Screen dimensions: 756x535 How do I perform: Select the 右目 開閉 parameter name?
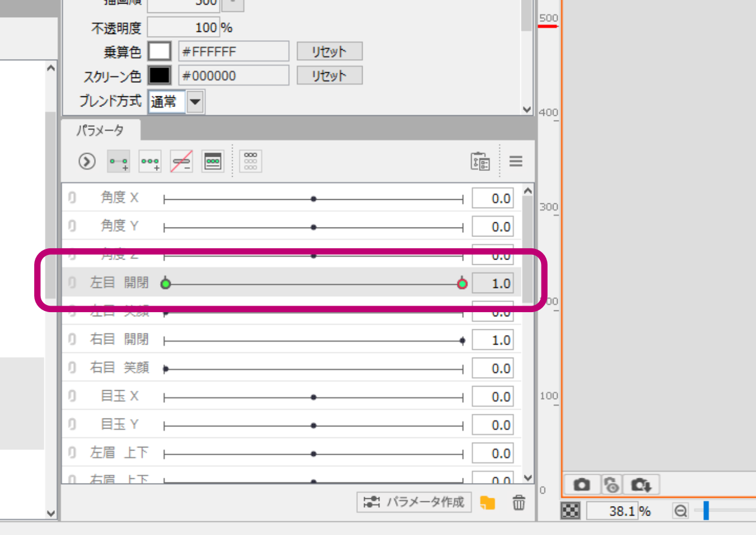(x=119, y=340)
